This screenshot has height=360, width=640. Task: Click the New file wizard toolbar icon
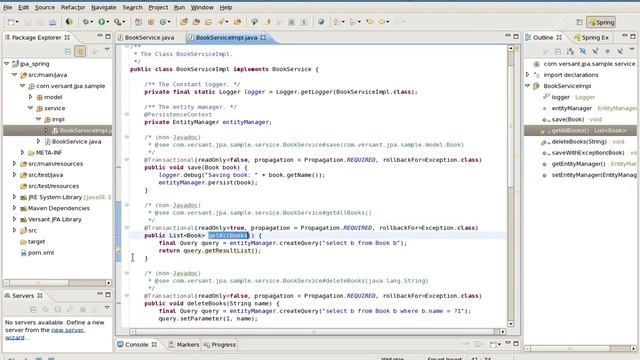point(11,22)
